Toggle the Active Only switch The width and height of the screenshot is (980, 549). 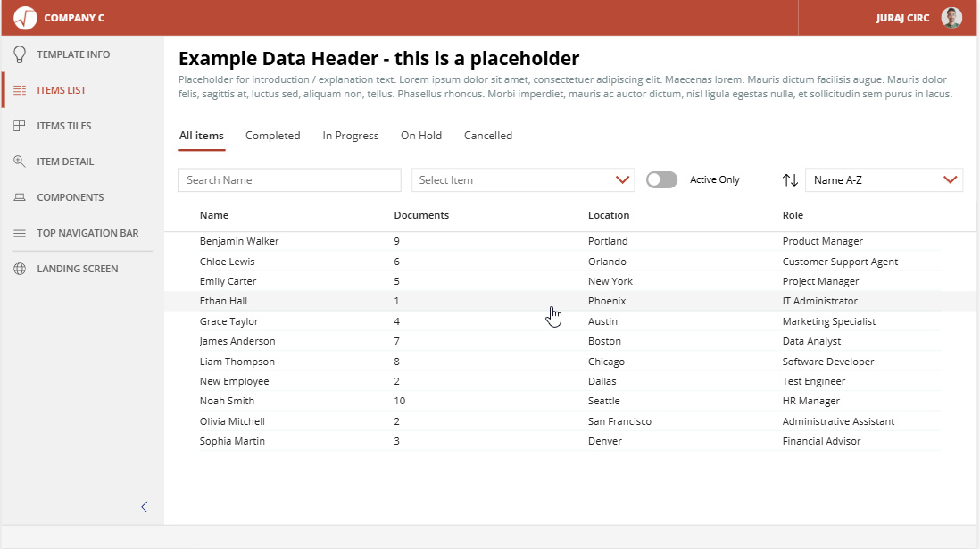661,180
